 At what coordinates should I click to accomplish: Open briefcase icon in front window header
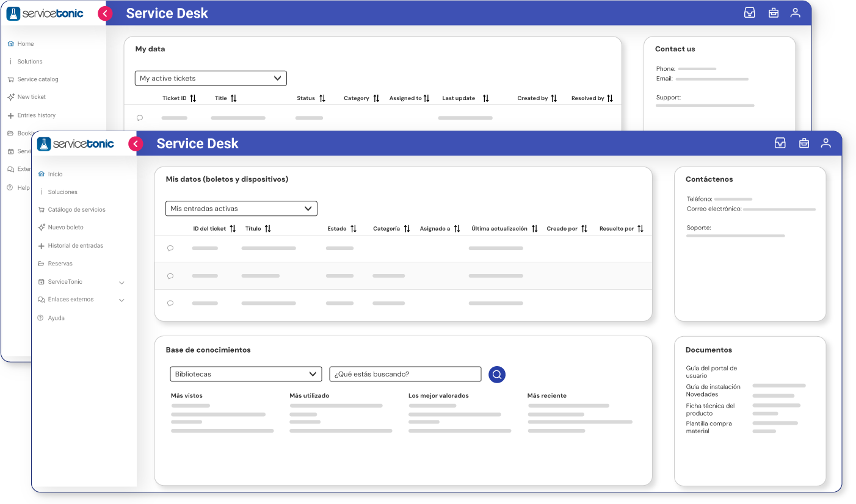coord(803,143)
